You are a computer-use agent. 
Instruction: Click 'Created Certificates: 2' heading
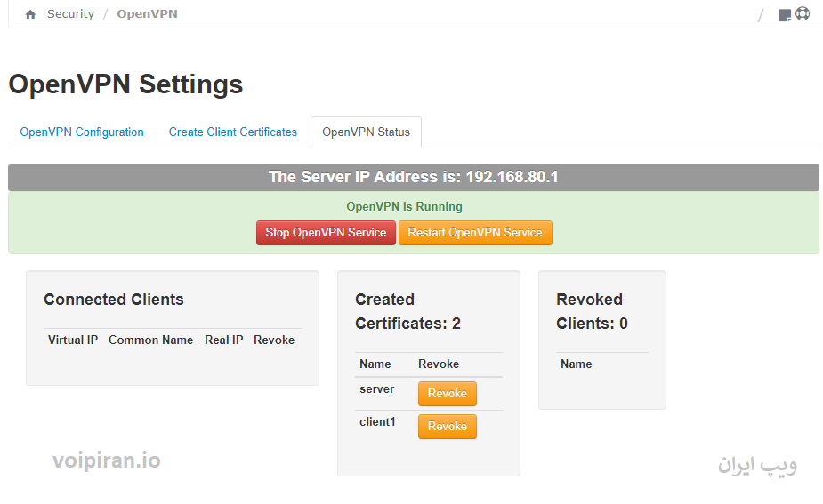tap(407, 311)
